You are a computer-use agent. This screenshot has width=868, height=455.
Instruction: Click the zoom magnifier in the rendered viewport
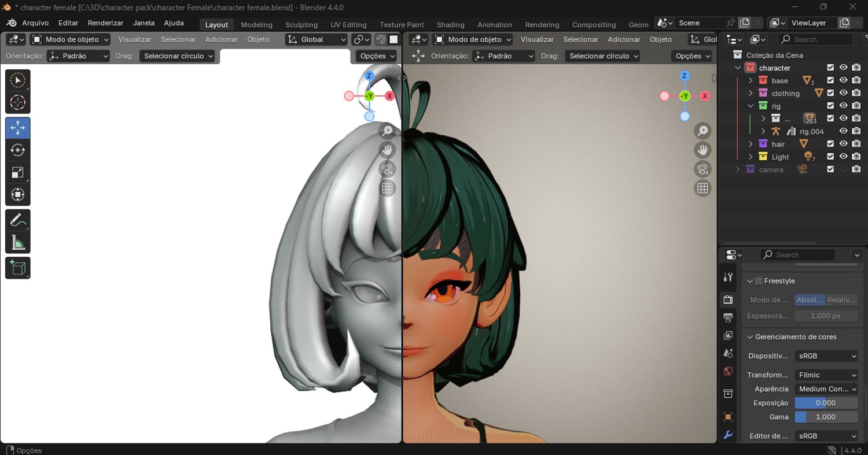pos(703,131)
